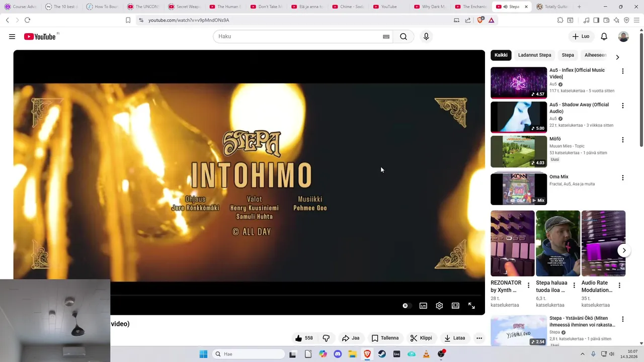Like the video with 558 likes
This screenshot has height=362, width=644.
tap(304, 338)
